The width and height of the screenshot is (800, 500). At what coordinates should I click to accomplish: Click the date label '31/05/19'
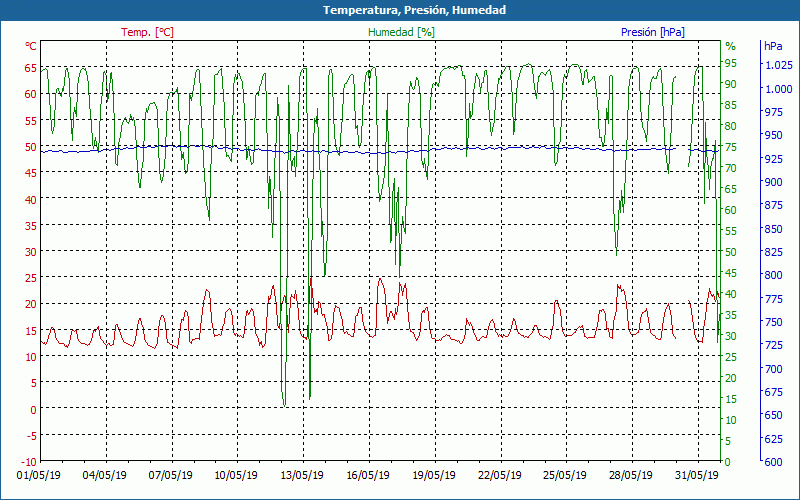coord(696,475)
